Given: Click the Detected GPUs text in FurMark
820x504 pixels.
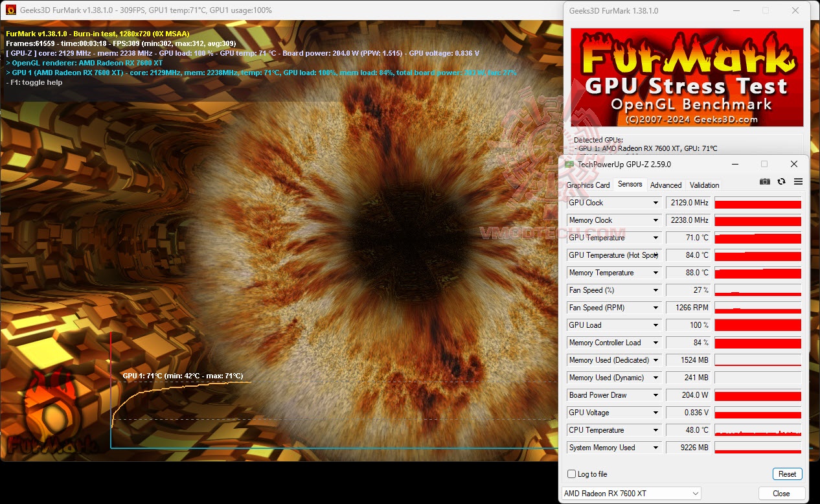Looking at the screenshot, I should click(x=598, y=140).
